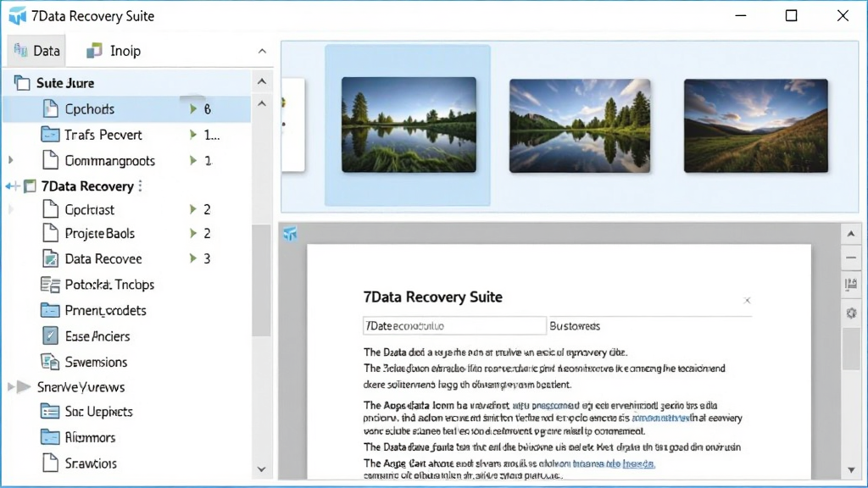Click the green arrow beside Gpclriast
The image size is (868, 488).
tap(193, 209)
